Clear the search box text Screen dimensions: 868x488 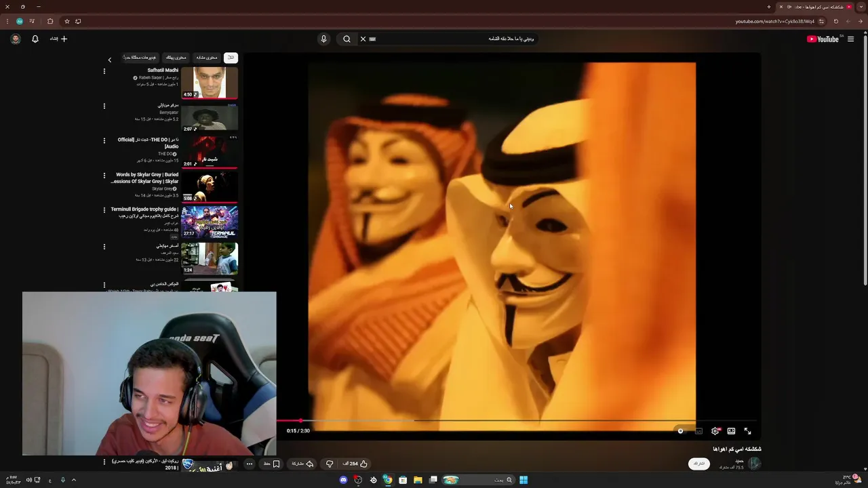click(x=363, y=39)
